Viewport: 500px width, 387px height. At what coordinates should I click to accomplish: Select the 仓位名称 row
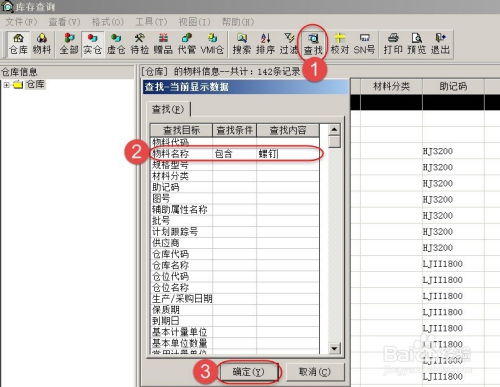coord(235,288)
